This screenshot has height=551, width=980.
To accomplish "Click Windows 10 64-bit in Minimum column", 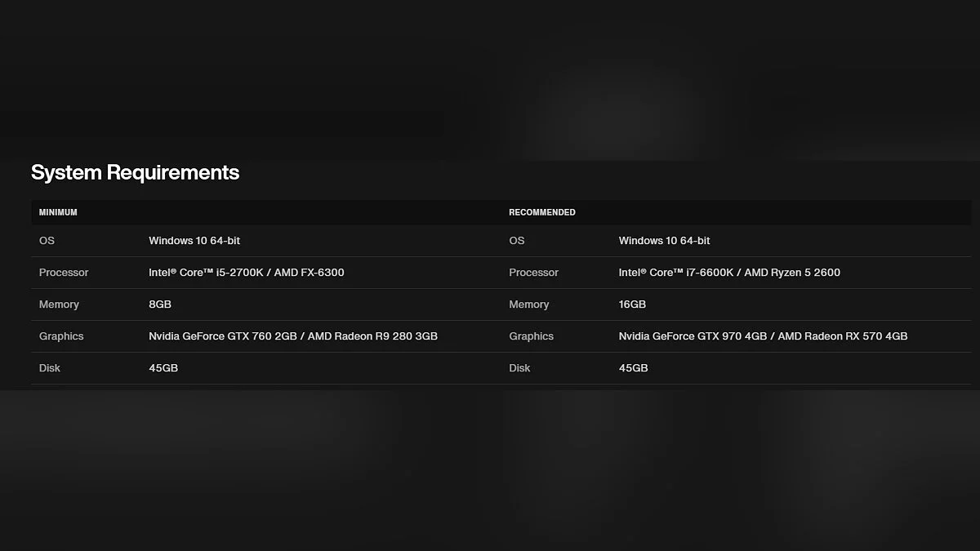I will pos(194,241).
